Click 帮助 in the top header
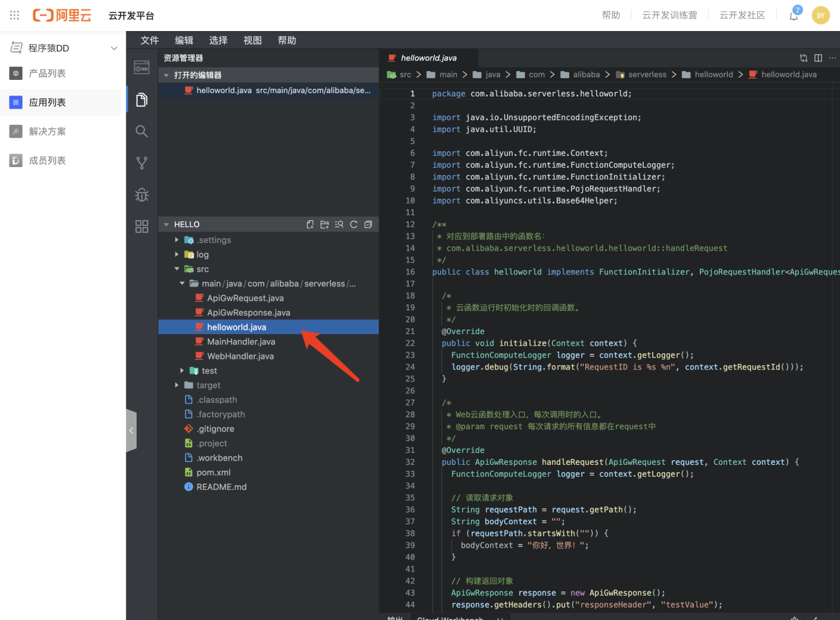 point(611,16)
